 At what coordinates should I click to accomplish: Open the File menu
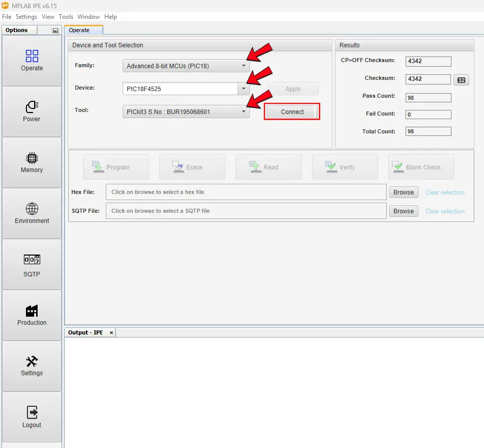tap(7, 17)
